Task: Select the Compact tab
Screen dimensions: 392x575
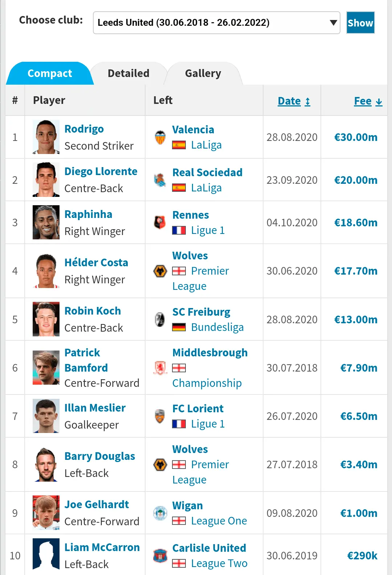Action: coord(50,73)
